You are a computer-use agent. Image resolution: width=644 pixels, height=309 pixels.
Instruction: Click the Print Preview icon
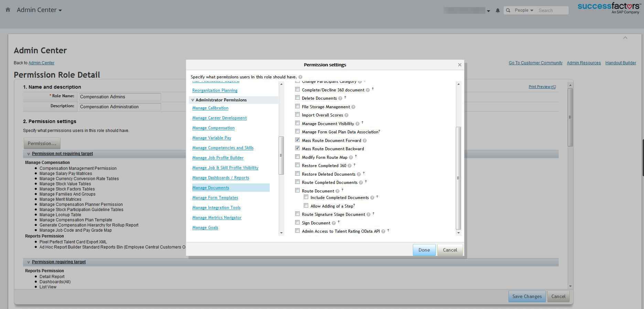tap(554, 87)
